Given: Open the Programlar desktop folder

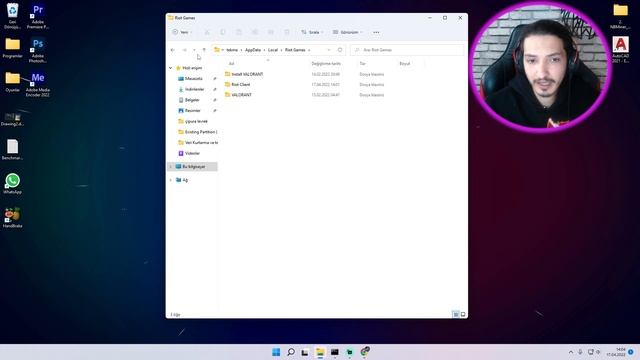Looking at the screenshot, I should (x=12, y=48).
